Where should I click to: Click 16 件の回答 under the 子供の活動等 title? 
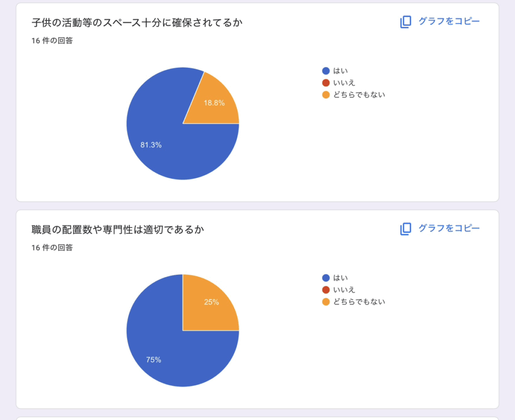[x=52, y=41]
